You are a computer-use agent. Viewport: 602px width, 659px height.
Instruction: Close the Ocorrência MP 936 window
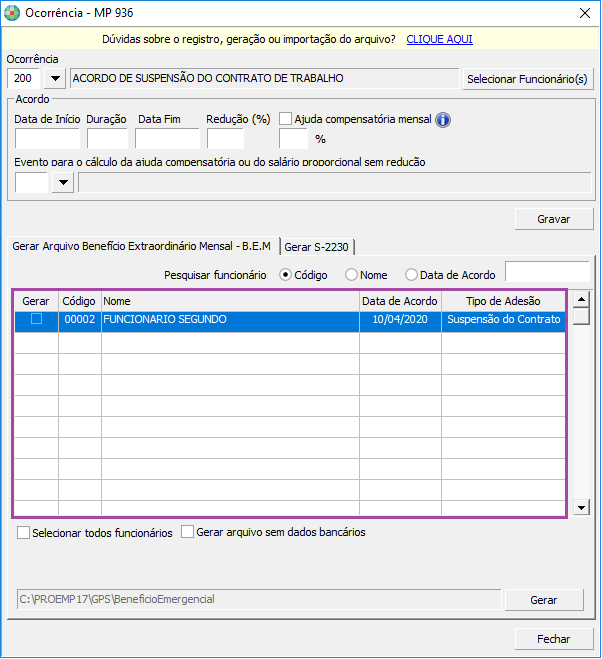pyautogui.click(x=585, y=13)
